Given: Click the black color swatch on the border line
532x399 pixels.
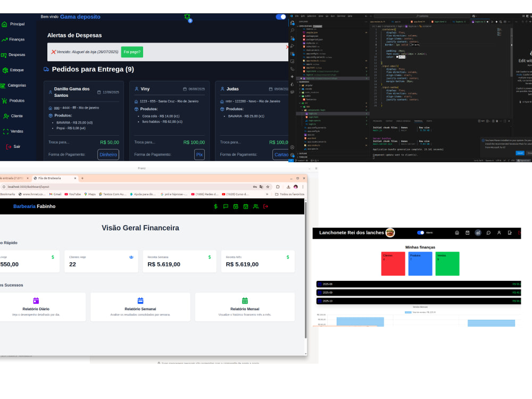Looking at the screenshot, I should pyautogui.click(x=411, y=45).
